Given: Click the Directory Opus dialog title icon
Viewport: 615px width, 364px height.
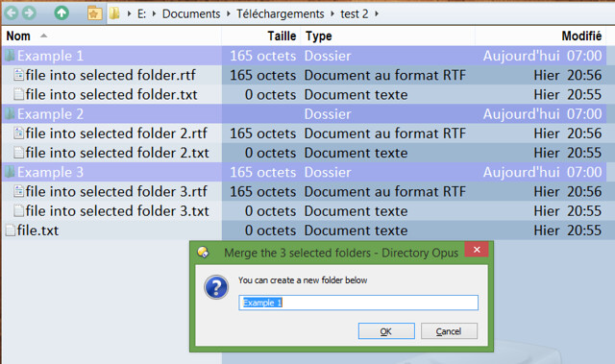Looking at the screenshot, I should 203,252.
